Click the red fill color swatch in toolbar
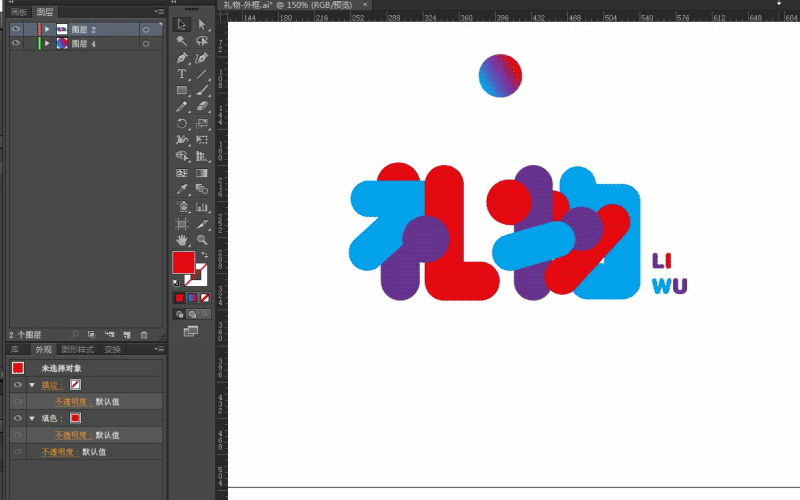This screenshot has height=500, width=800. pyautogui.click(x=183, y=262)
